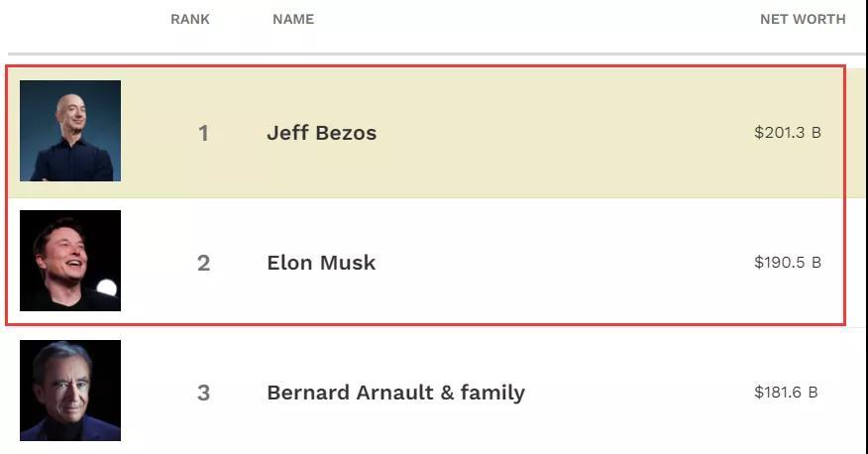Image resolution: width=868 pixels, height=454 pixels.
Task: Select the yellow-highlighted first table row
Action: coord(436,133)
